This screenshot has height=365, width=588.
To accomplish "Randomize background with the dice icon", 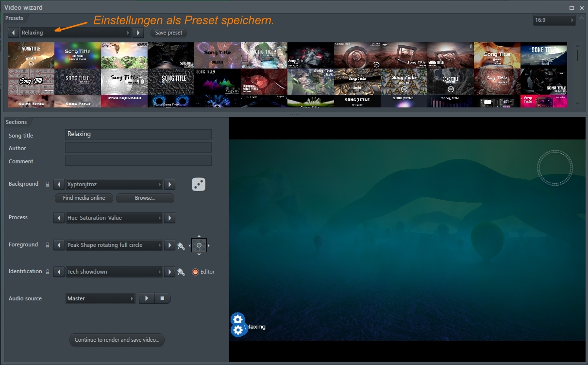I will [x=199, y=184].
